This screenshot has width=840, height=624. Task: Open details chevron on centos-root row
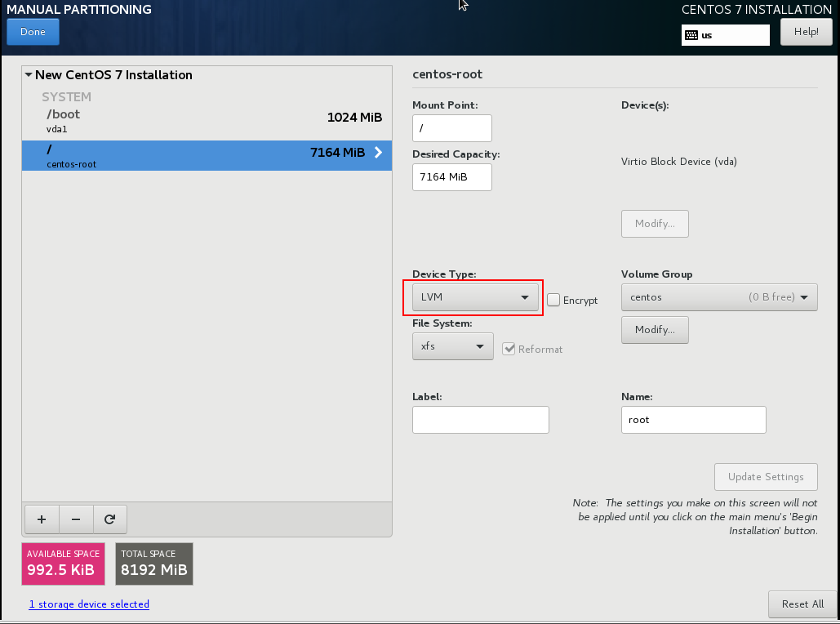pos(378,152)
